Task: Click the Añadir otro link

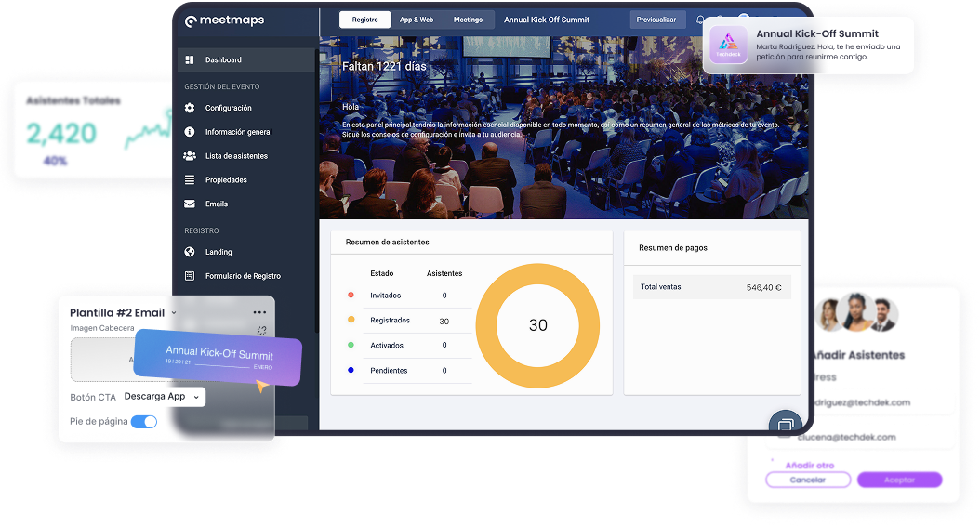Action: coord(809,465)
